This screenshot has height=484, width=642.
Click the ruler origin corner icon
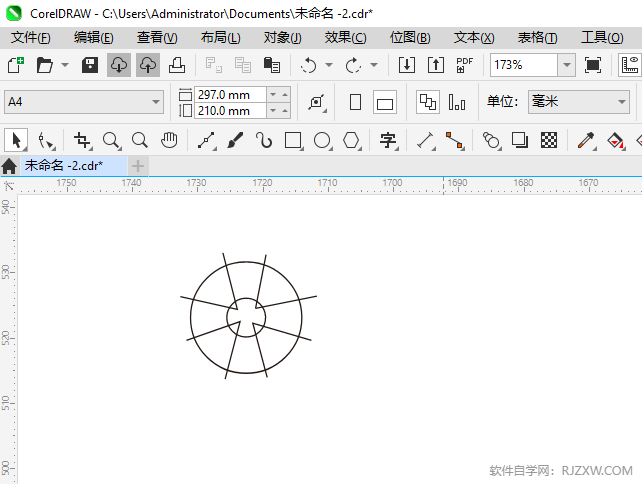pyautogui.click(x=9, y=186)
